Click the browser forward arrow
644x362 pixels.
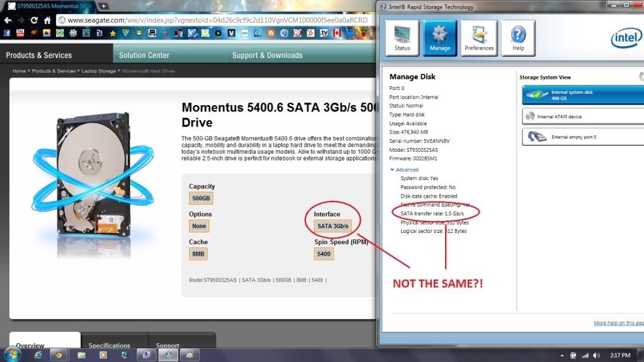[21, 20]
